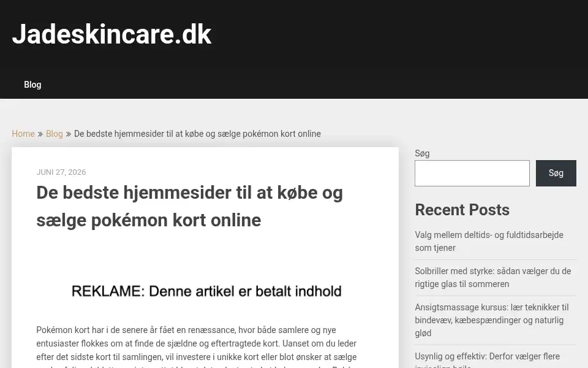Click the breadcrumb text 'De bedste hjemmesider til at købe'
Image resolution: width=588 pixels, height=368 pixels.
pyautogui.click(x=197, y=134)
